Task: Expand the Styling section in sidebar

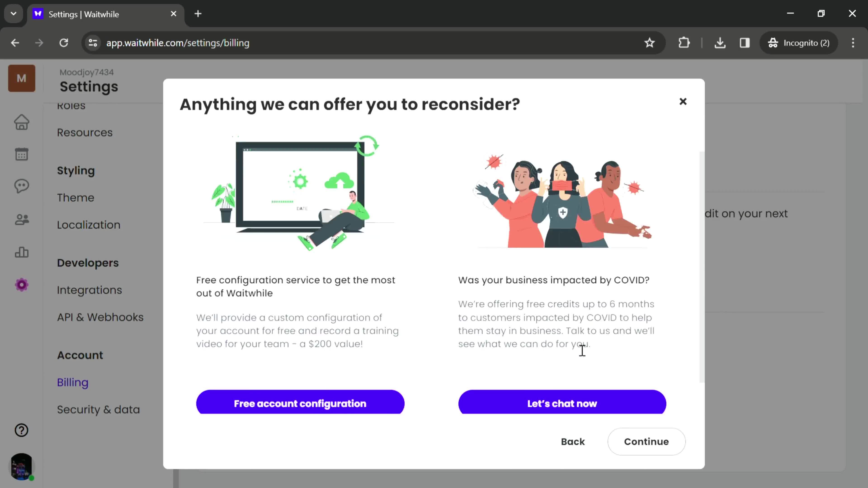Action: pyautogui.click(x=76, y=170)
